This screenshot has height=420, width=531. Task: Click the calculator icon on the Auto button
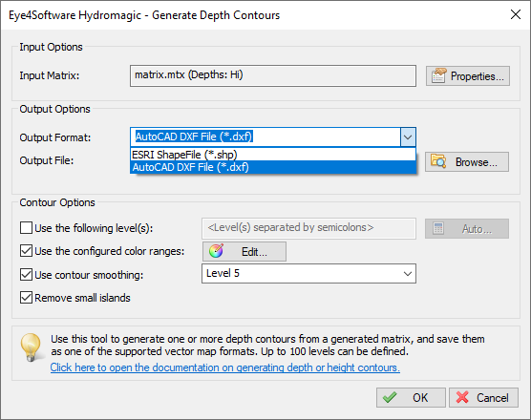438,228
